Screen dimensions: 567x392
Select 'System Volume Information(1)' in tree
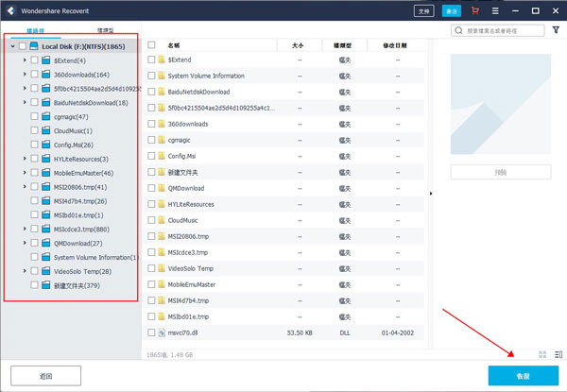point(96,257)
